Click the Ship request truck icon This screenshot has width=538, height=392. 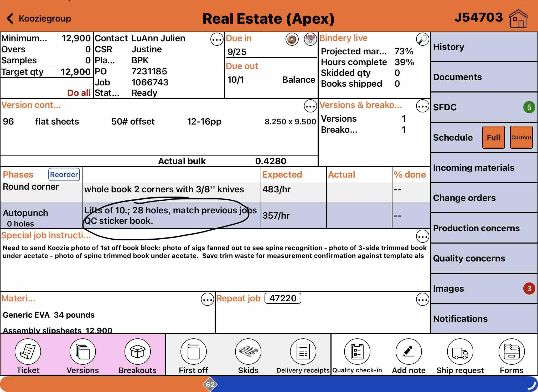[x=460, y=352]
